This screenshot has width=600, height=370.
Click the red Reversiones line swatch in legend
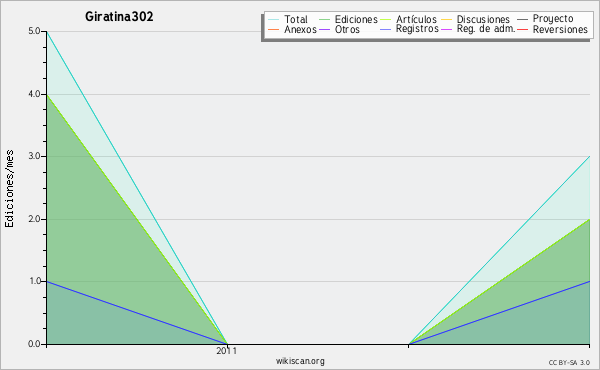522,29
